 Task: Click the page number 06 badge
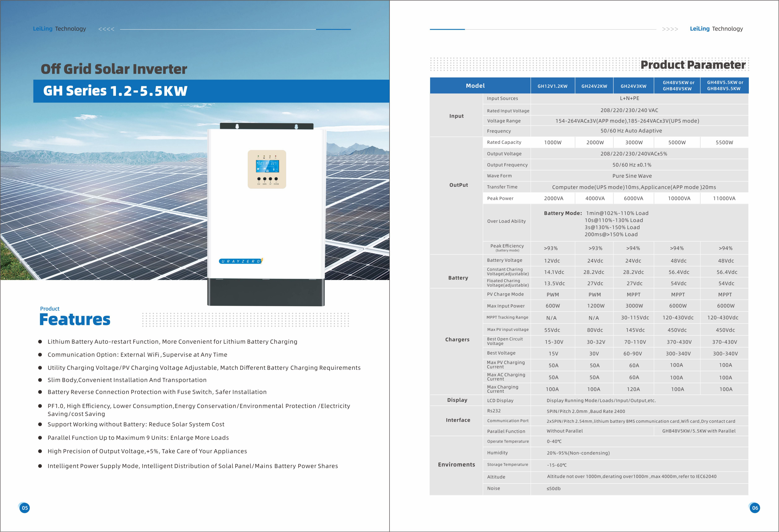[x=755, y=508]
